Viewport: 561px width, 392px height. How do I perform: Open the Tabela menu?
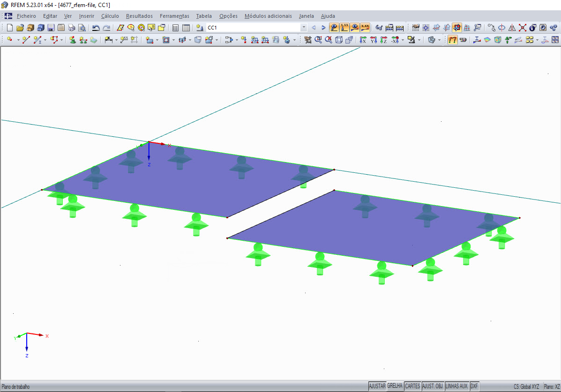[203, 16]
